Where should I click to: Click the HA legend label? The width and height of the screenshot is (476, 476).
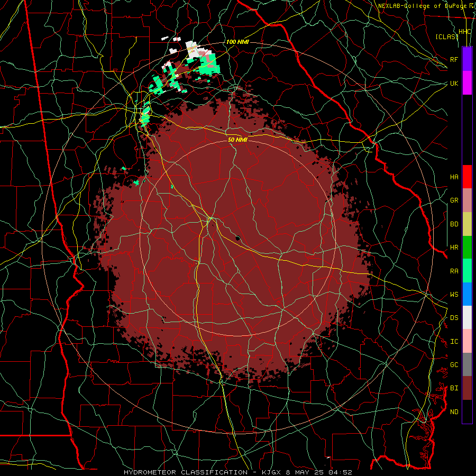[x=454, y=177]
